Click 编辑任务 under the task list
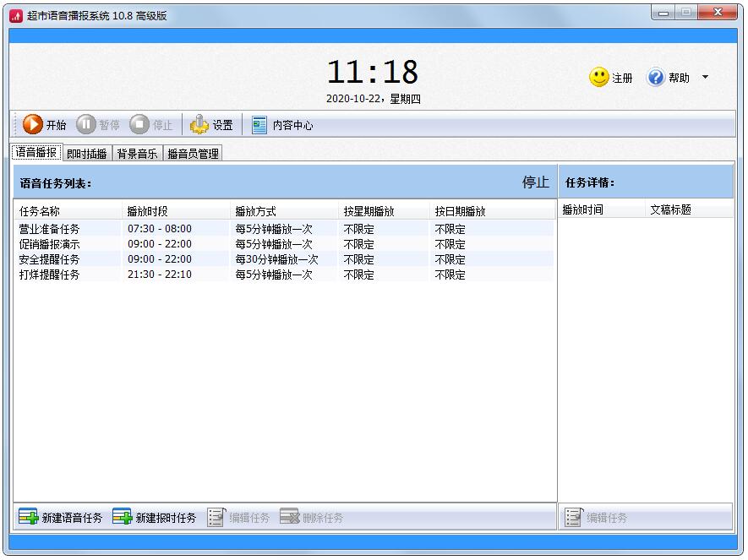 tap(238, 518)
